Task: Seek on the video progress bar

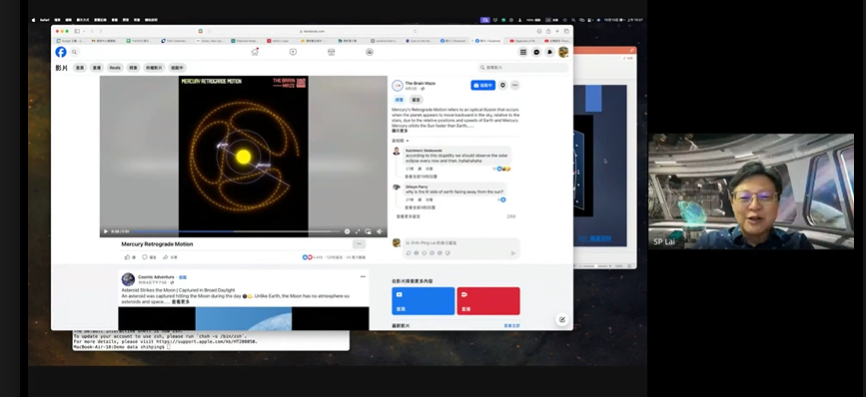Action: (235, 231)
